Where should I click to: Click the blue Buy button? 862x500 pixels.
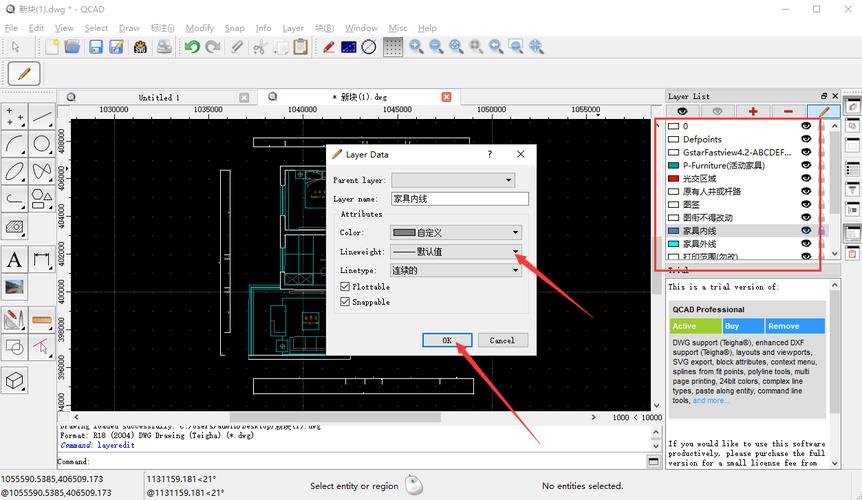click(743, 326)
